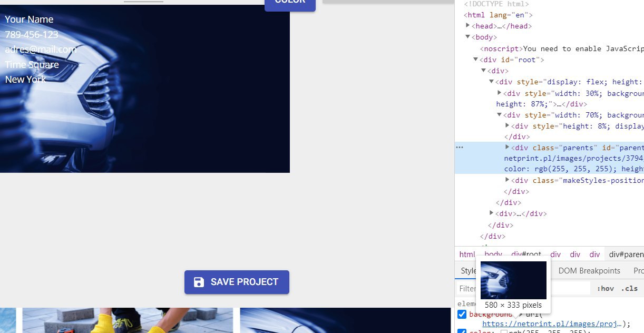Image resolution: width=644 pixels, height=333 pixels.
Task: Toggle the :hov element state button
Action: tap(606, 288)
